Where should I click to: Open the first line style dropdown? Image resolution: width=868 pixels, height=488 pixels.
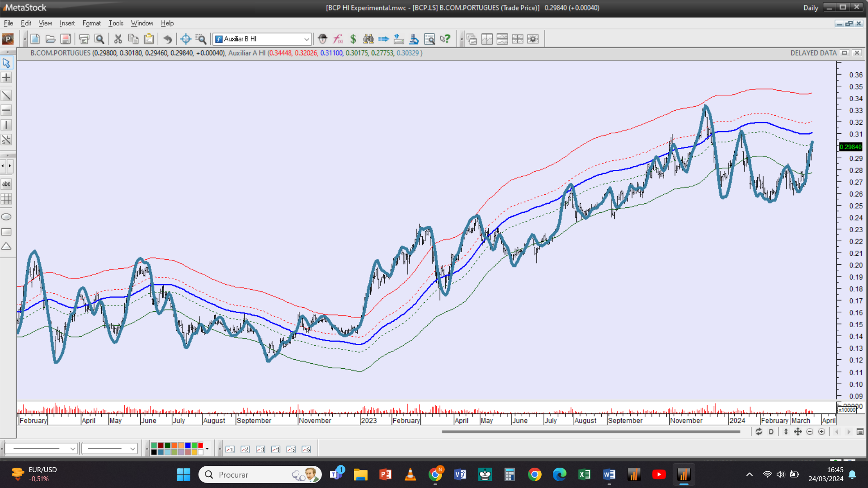point(72,449)
